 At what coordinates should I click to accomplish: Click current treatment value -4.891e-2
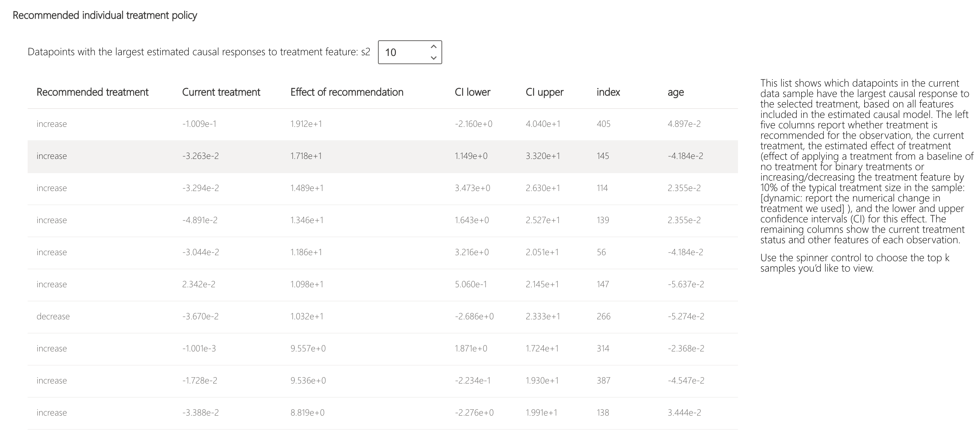(x=200, y=220)
